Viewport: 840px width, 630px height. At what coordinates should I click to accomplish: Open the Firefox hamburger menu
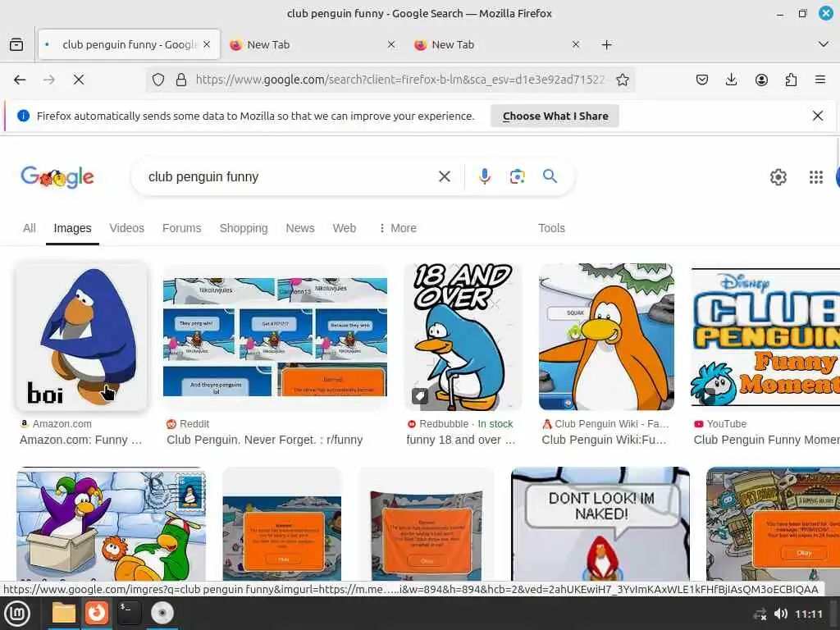click(820, 80)
